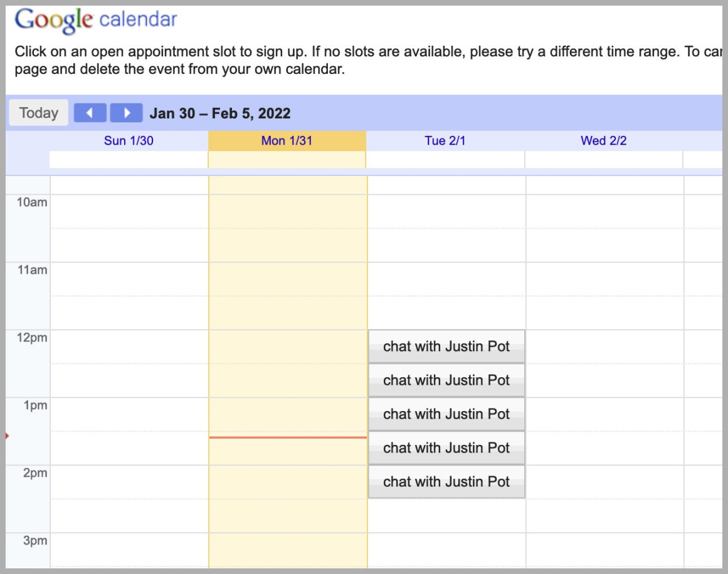Open the Mon 1/31 day header
Screen dimensions: 728x574
click(286, 140)
